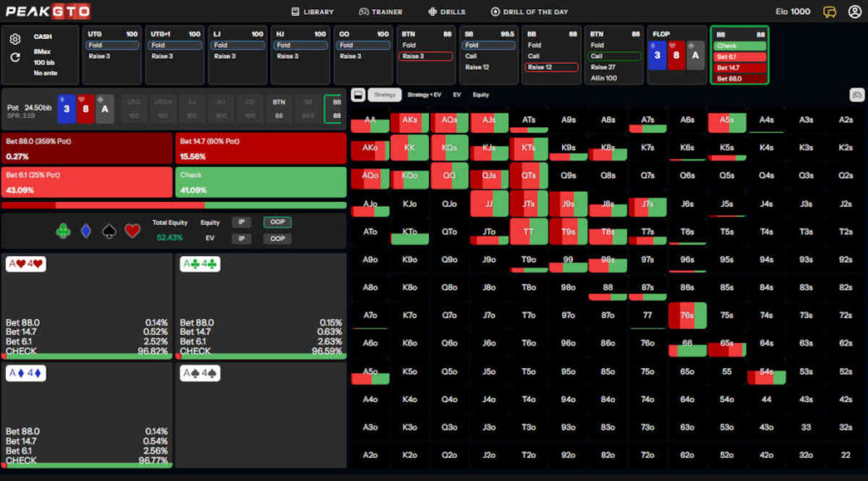Go to Drill of the Day
868x481 pixels.
tap(529, 12)
